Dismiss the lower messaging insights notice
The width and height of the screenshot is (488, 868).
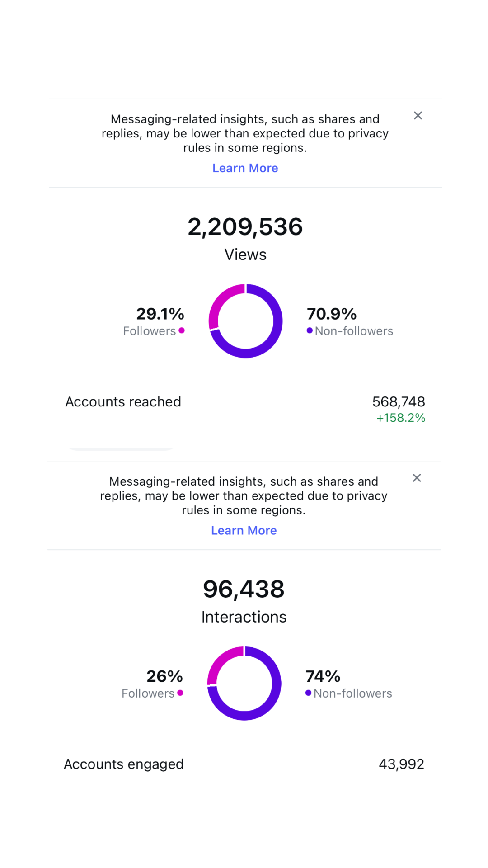417,478
